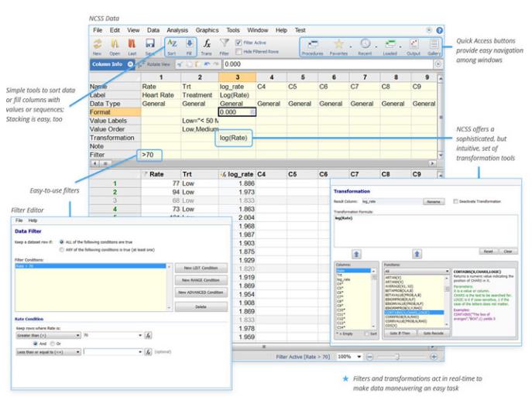This screenshot has width=532, height=397.
Task: Click the Rename button in Transformation
Action: click(434, 201)
